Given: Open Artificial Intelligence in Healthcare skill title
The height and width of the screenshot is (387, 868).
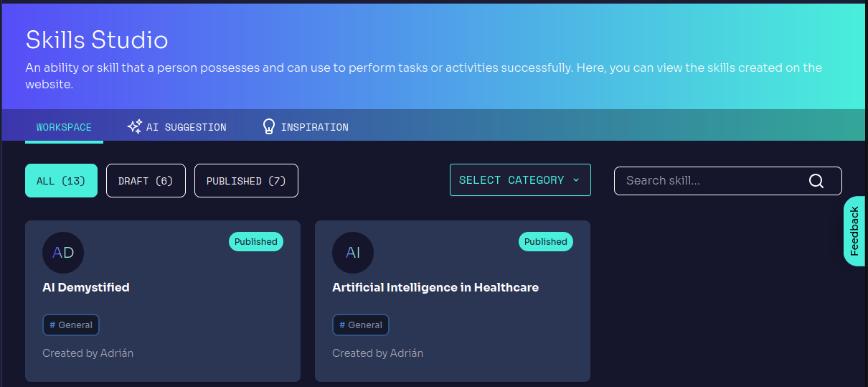Looking at the screenshot, I should [x=435, y=287].
